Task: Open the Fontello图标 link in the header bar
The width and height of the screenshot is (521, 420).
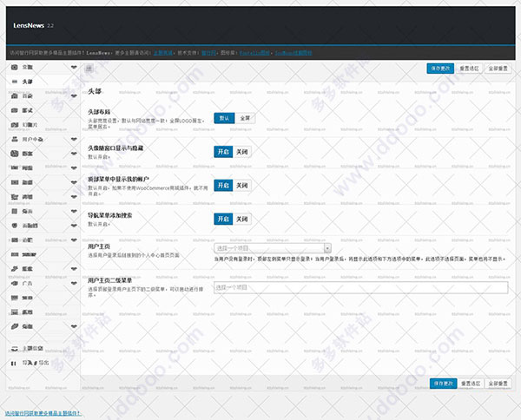Action: (254, 53)
